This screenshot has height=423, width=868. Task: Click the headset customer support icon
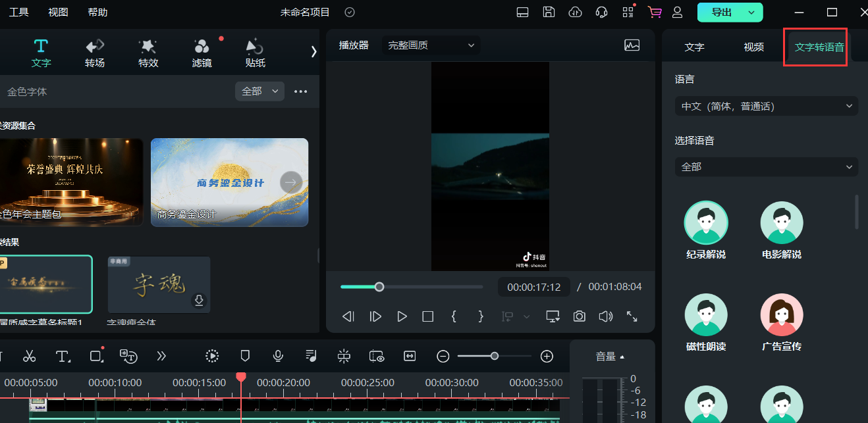pos(601,12)
